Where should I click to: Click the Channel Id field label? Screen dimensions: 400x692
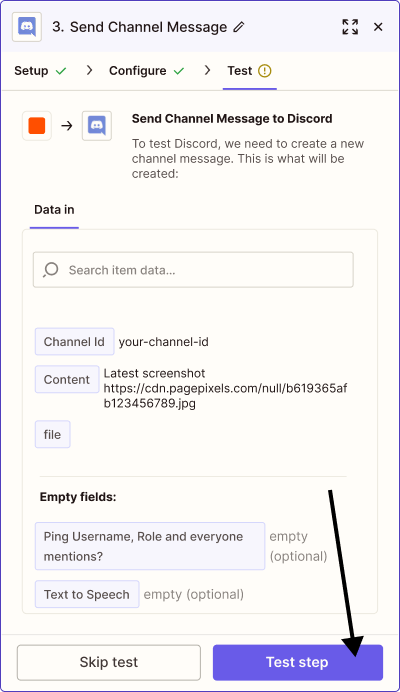tap(75, 342)
